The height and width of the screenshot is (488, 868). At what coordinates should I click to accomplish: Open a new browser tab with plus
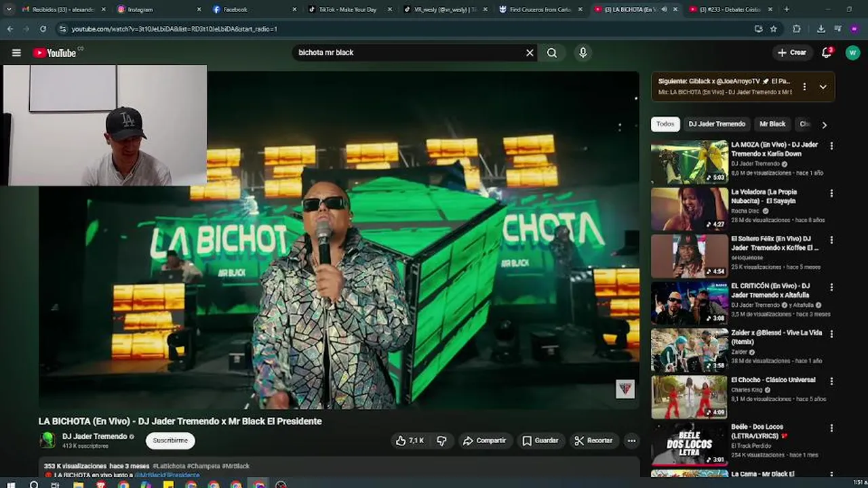(x=787, y=9)
